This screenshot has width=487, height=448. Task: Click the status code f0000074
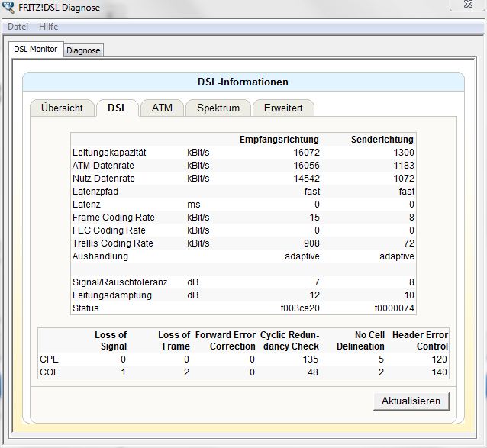pos(395,308)
